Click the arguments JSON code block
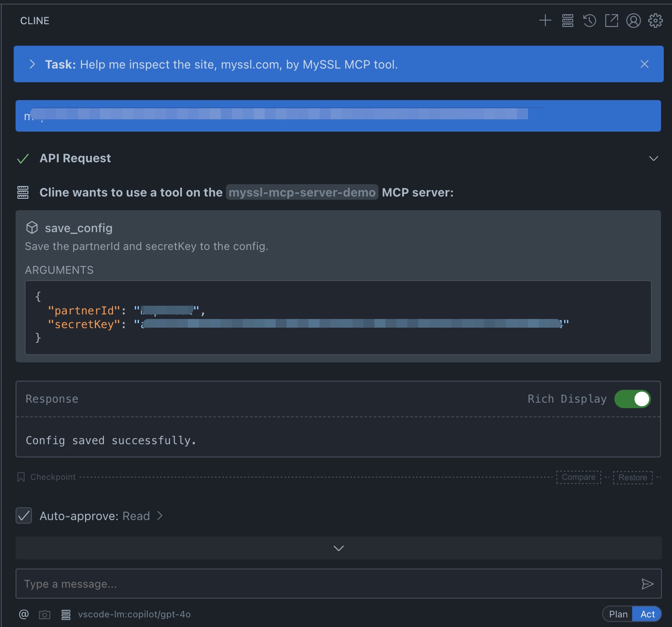672x627 pixels. coord(338,318)
